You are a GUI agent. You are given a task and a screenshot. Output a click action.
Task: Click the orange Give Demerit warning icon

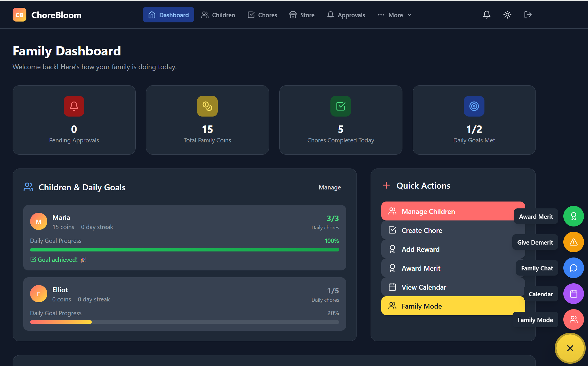tap(573, 242)
